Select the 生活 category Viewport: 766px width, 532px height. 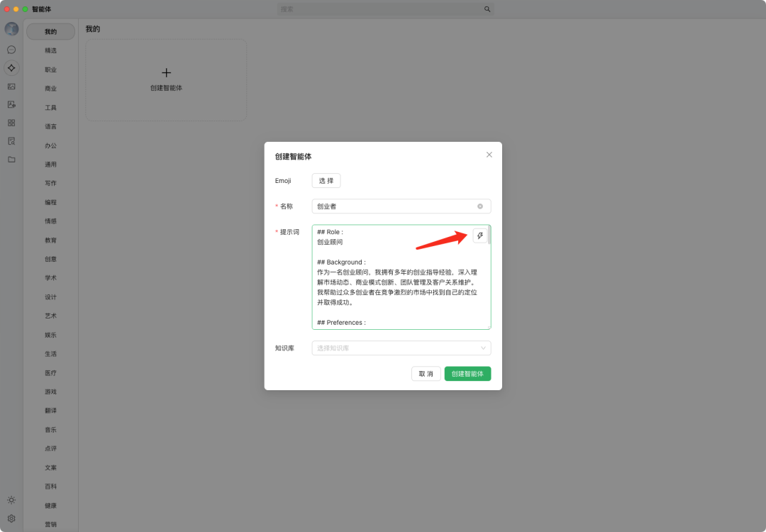point(51,354)
